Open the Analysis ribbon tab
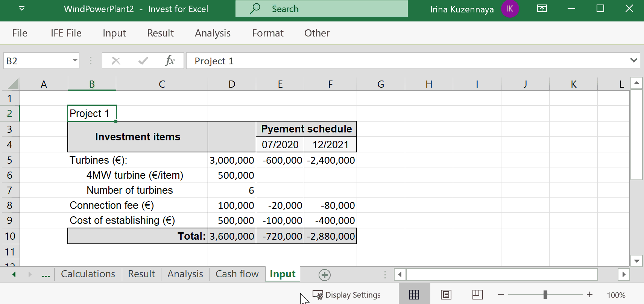 pos(213,33)
